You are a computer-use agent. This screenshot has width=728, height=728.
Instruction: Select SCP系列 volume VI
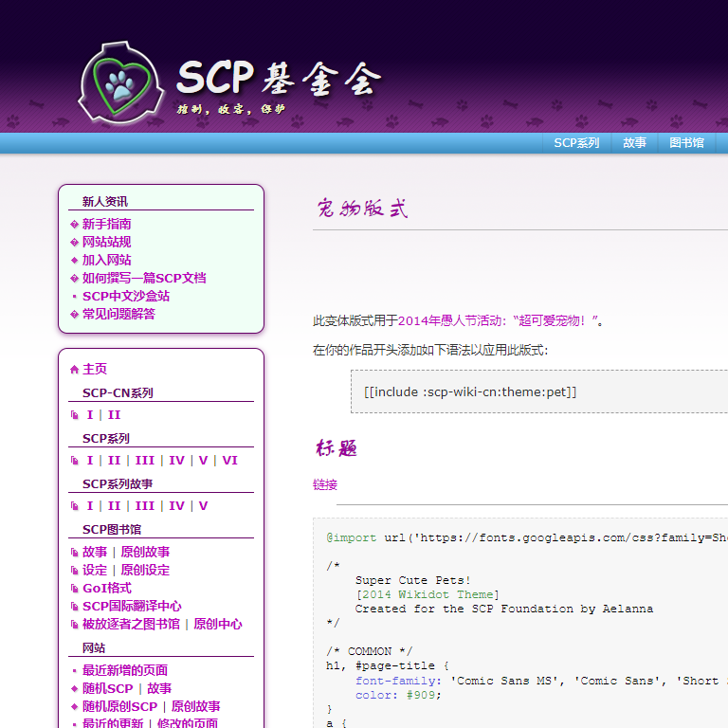pos(229,461)
